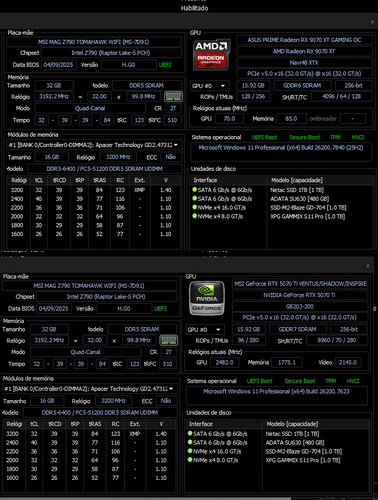Click the tRAS column header in NVIDIA window
378x500 pixels.
(x=95, y=424)
